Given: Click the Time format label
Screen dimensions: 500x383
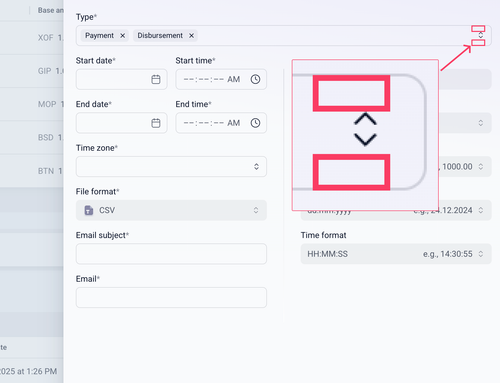Looking at the screenshot, I should [x=323, y=235].
